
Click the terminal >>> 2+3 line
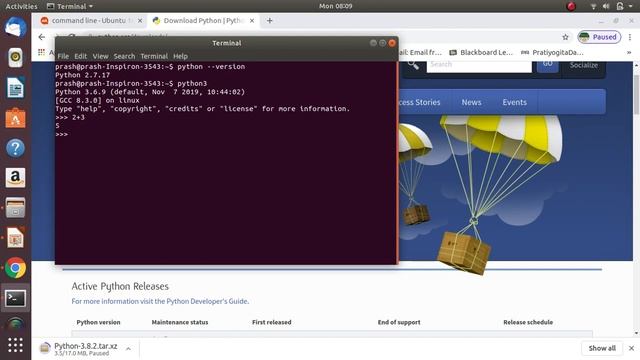[x=70, y=118]
